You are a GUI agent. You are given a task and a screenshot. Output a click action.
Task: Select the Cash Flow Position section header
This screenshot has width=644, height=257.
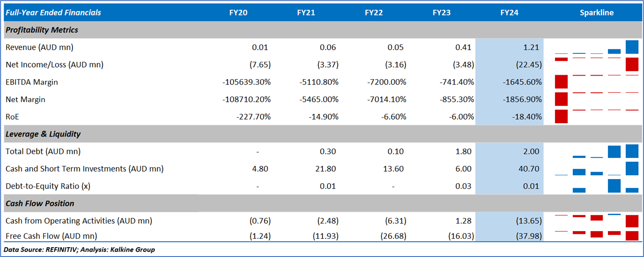coord(40,203)
